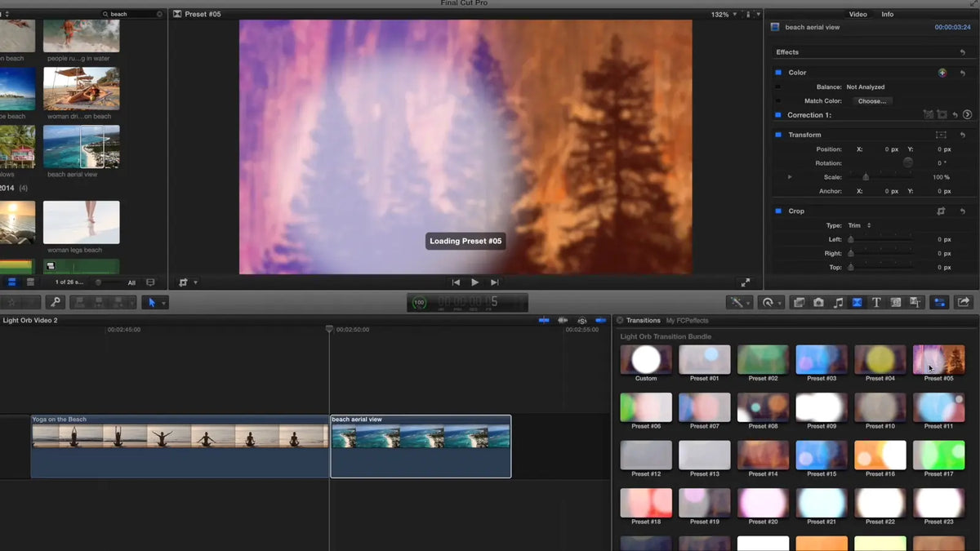
Task: Click the playhead marker at 00:02:50:00
Action: [329, 329]
